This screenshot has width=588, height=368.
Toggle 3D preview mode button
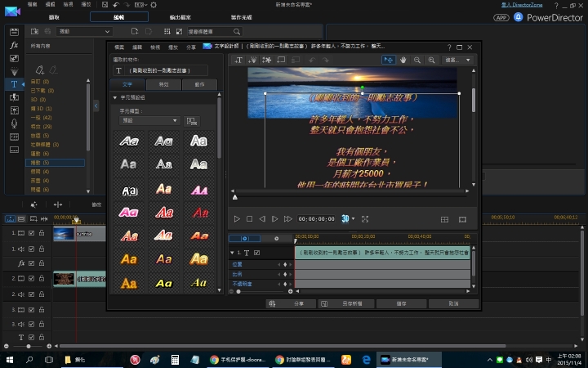pos(345,218)
